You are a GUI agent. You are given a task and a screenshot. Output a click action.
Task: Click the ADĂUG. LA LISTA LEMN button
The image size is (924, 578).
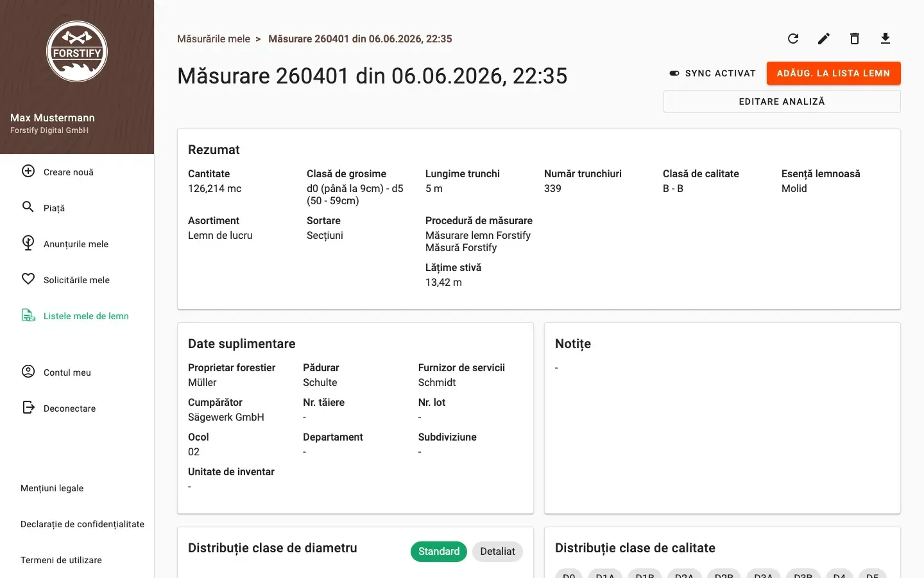click(834, 73)
